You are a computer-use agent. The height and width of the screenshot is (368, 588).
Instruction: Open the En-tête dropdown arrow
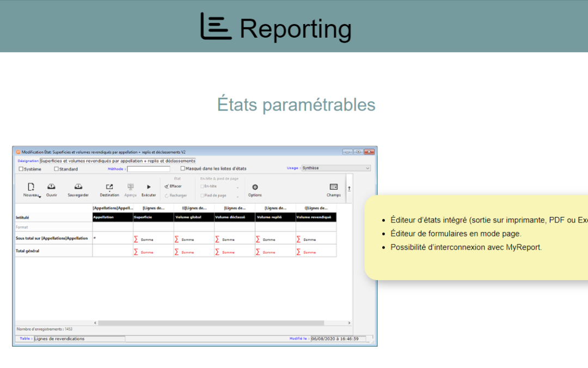(237, 188)
